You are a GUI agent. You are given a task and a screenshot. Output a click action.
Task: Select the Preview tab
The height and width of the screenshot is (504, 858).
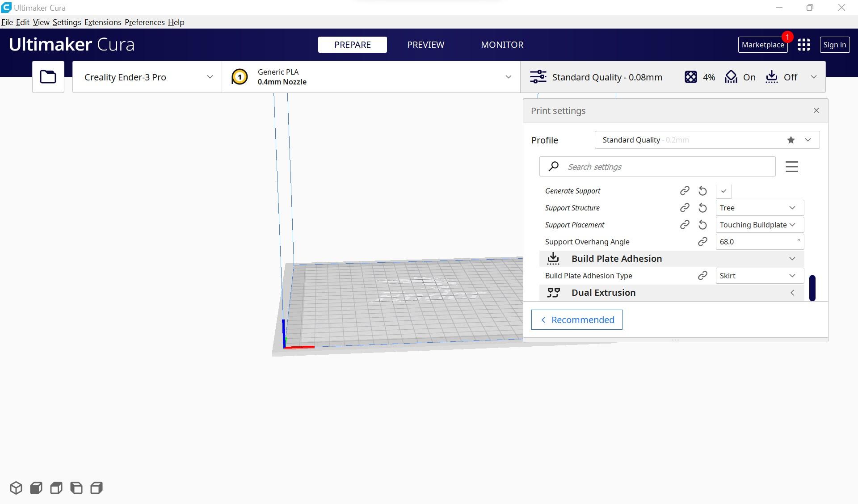[426, 44]
